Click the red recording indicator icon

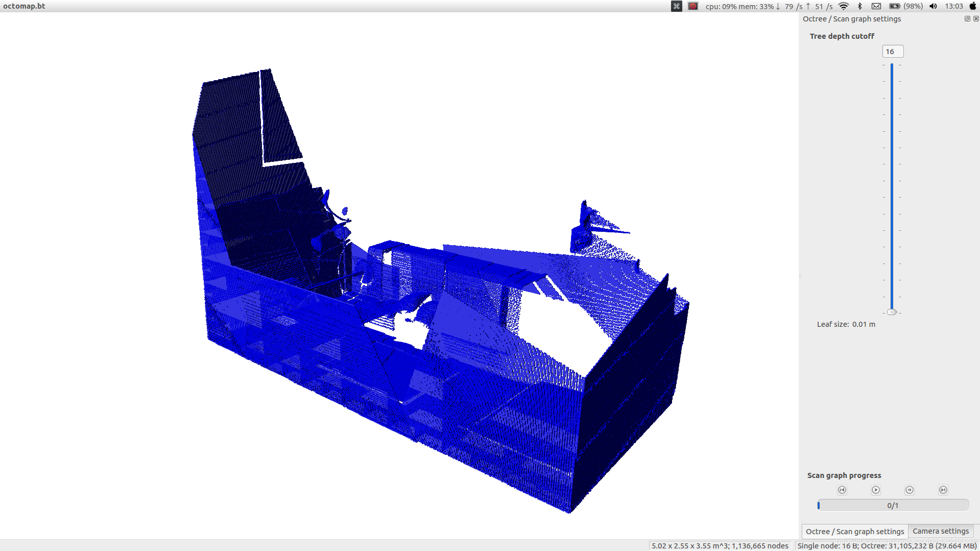[693, 6]
